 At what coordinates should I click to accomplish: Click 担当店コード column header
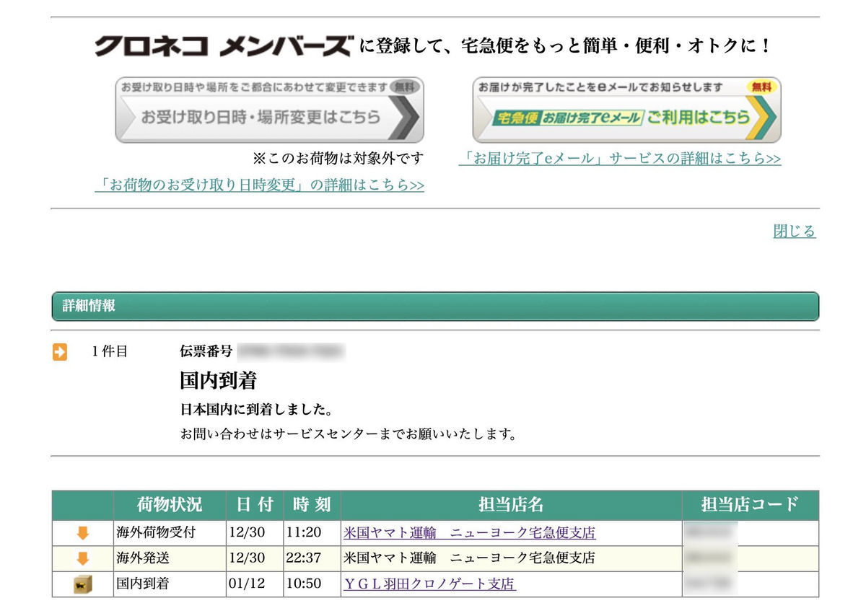tap(751, 505)
